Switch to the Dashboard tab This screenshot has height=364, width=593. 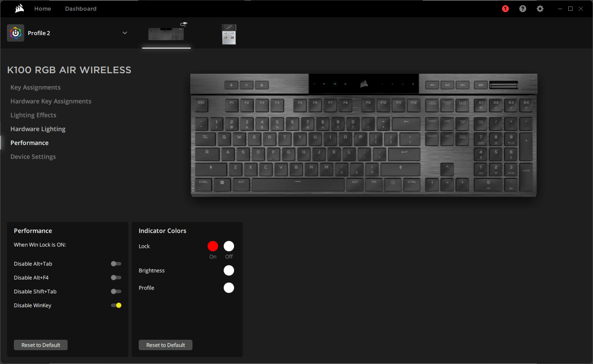tap(81, 9)
